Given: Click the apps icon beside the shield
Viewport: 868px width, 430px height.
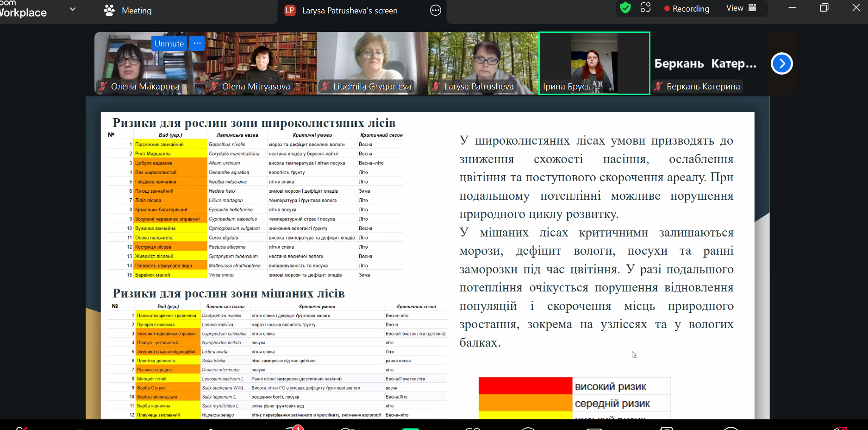Looking at the screenshot, I should click(x=645, y=8).
